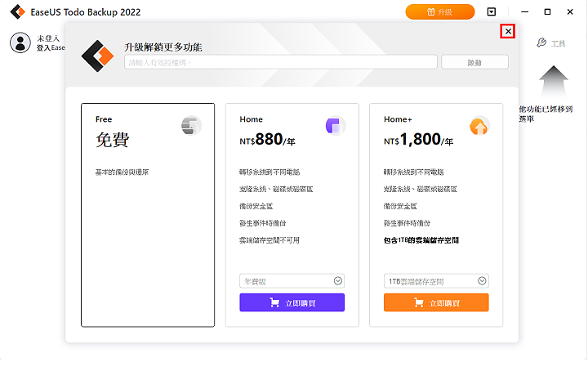Click the Home plan title text
The image size is (588, 367).
252,119
